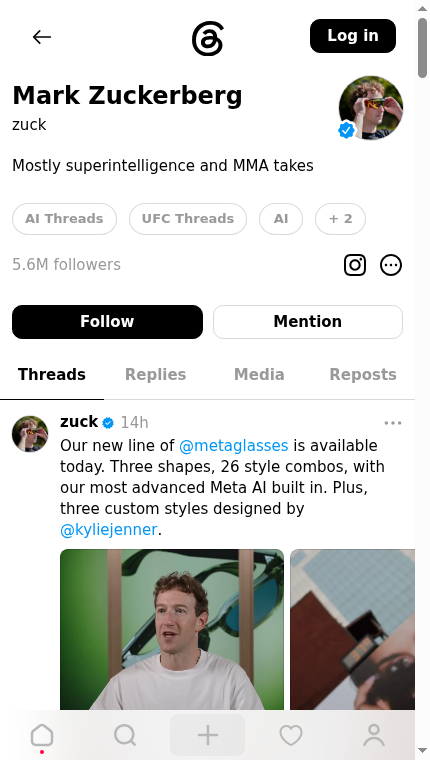Create a new thread with plus icon
The image size is (430, 760).
[x=207, y=735]
